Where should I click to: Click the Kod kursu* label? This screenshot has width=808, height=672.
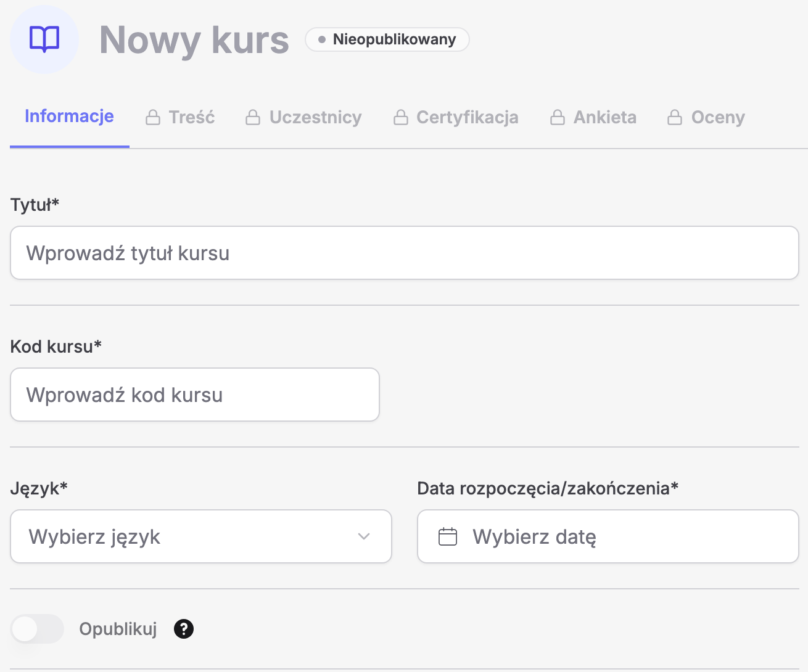coord(56,346)
